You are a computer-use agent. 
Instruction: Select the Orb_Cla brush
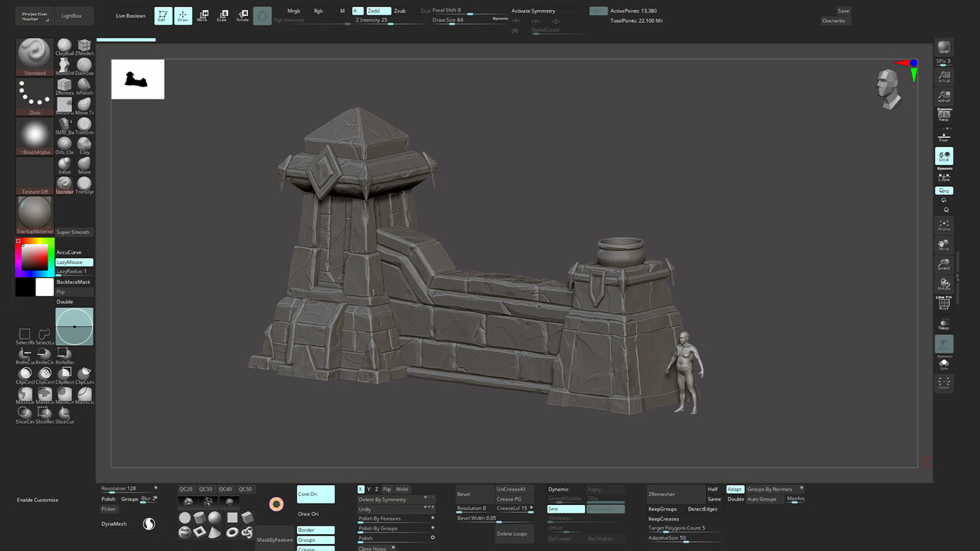(x=65, y=146)
